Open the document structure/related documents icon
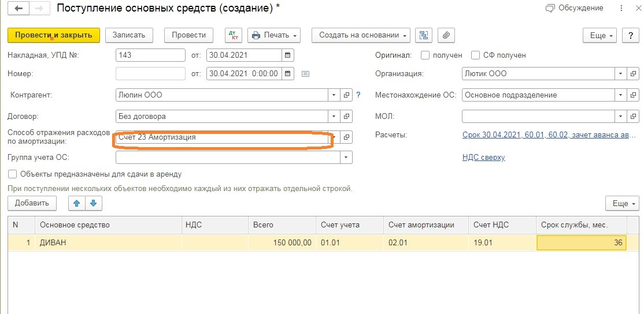Screen dimensions: 644x314 coord(423,35)
